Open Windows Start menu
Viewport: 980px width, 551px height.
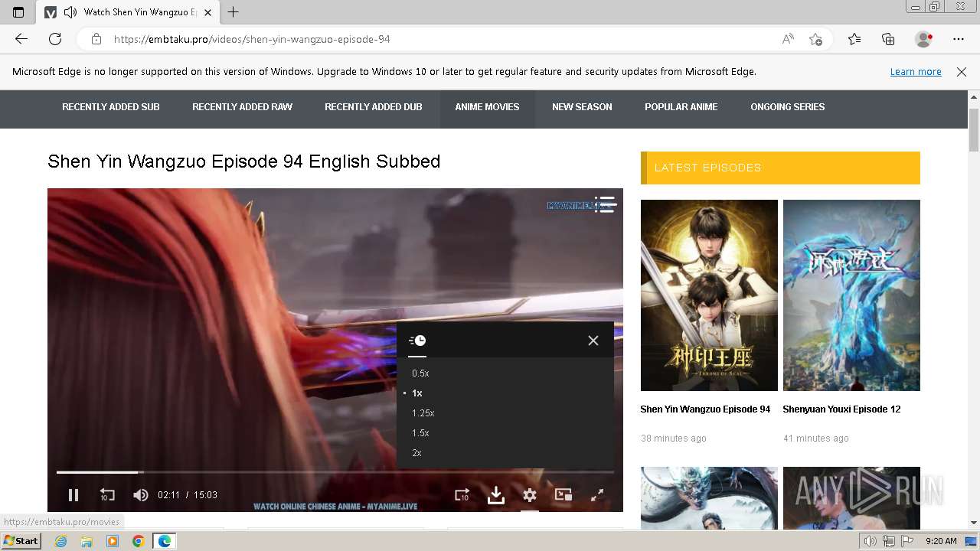(21, 541)
